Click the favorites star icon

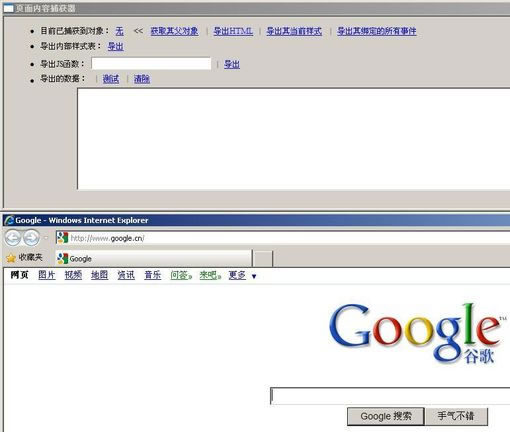(x=11, y=258)
